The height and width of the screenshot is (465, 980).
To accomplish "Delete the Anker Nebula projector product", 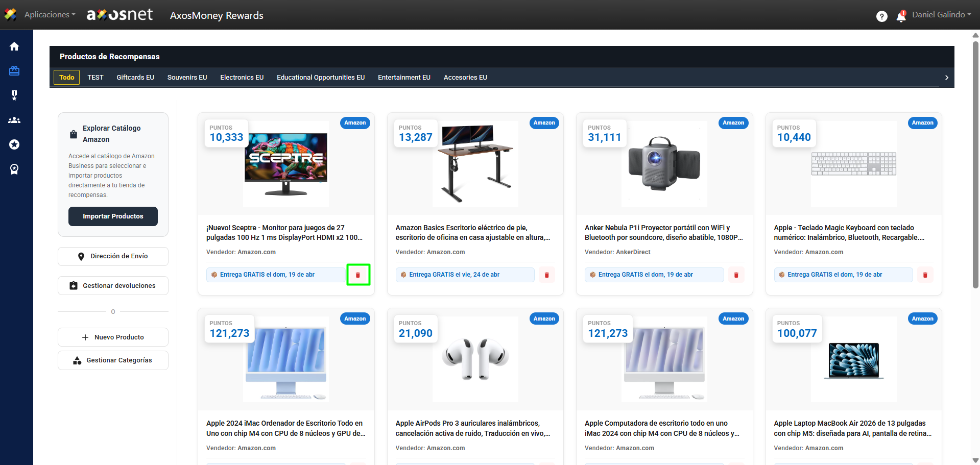I will 736,275.
